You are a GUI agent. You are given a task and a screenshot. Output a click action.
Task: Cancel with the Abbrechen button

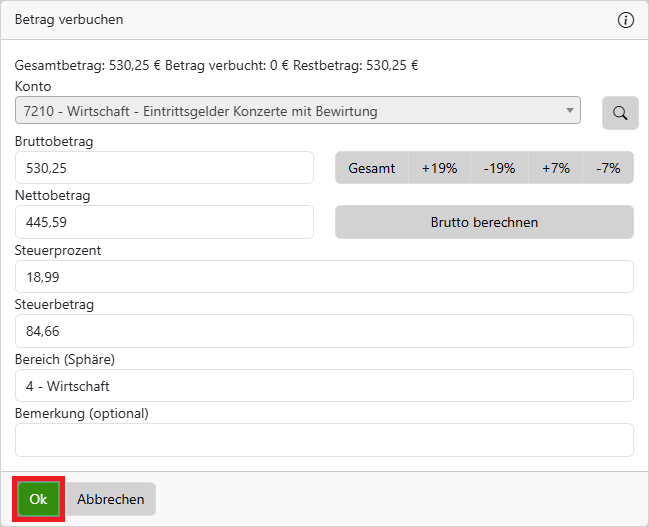[111, 499]
